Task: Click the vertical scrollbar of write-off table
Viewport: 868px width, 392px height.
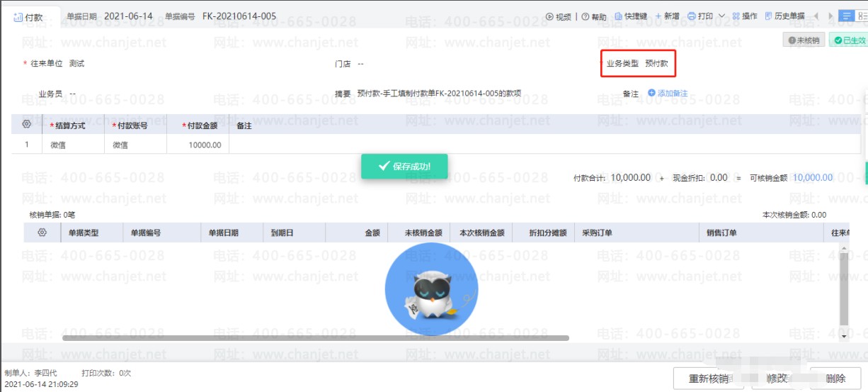Action: [x=843, y=291]
